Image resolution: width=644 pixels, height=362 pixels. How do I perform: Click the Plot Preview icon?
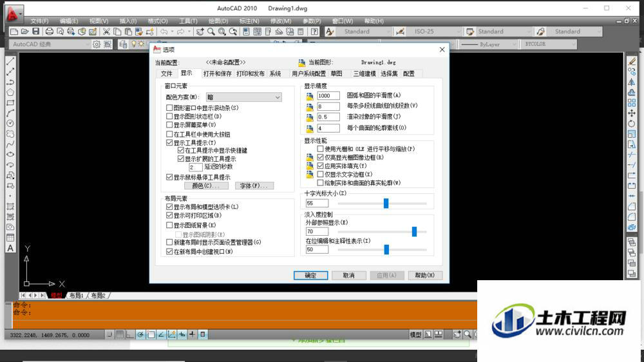(x=60, y=32)
